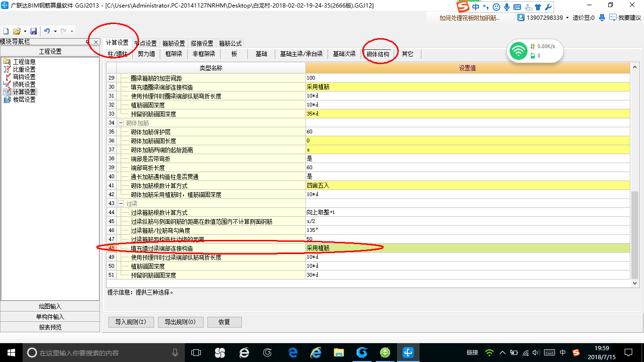The height and width of the screenshot is (362, 644).
Task: Select the 非框架梁 sub-tab
Action: (204, 54)
